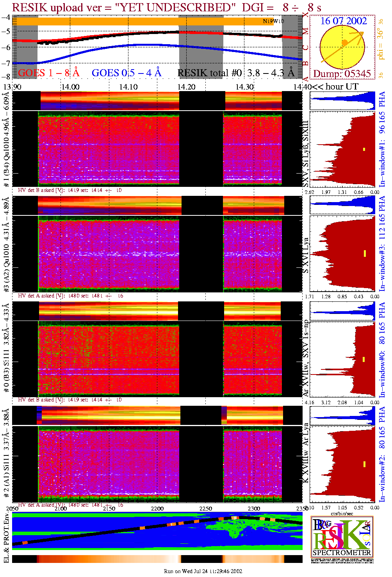The height and width of the screenshot is (577, 392).
Task: Click the orange intensity color bar at the bottom
Action: (157, 559)
